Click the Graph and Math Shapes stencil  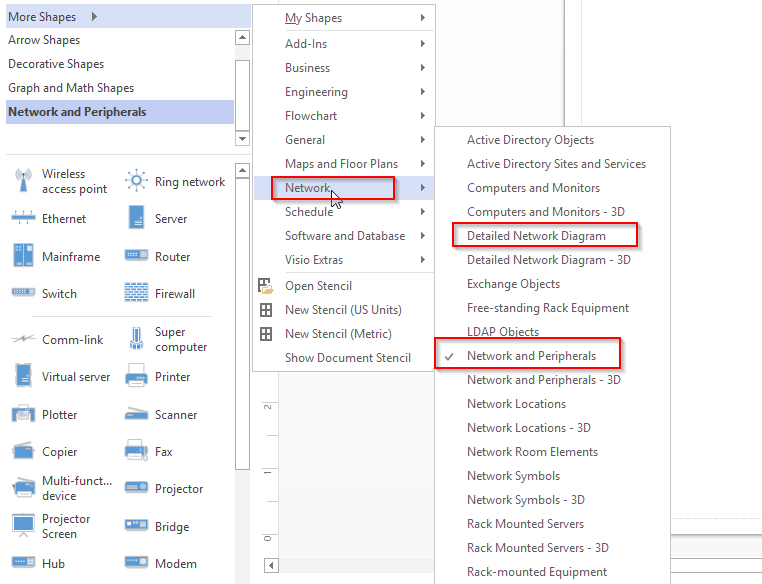(x=71, y=88)
